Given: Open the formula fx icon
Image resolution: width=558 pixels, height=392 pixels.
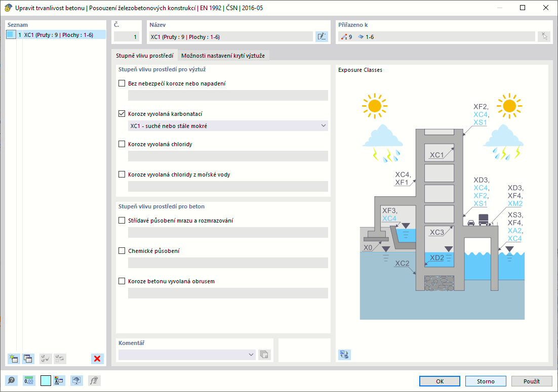Looking at the screenshot, I should [94, 381].
